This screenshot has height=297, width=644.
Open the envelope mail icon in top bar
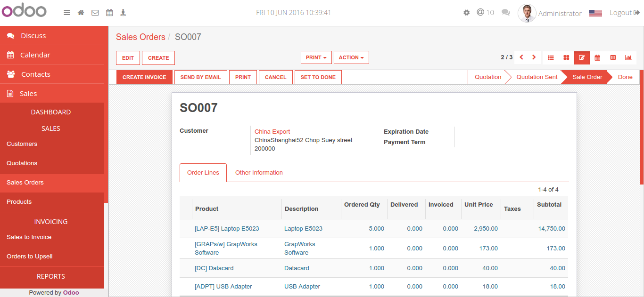95,13
